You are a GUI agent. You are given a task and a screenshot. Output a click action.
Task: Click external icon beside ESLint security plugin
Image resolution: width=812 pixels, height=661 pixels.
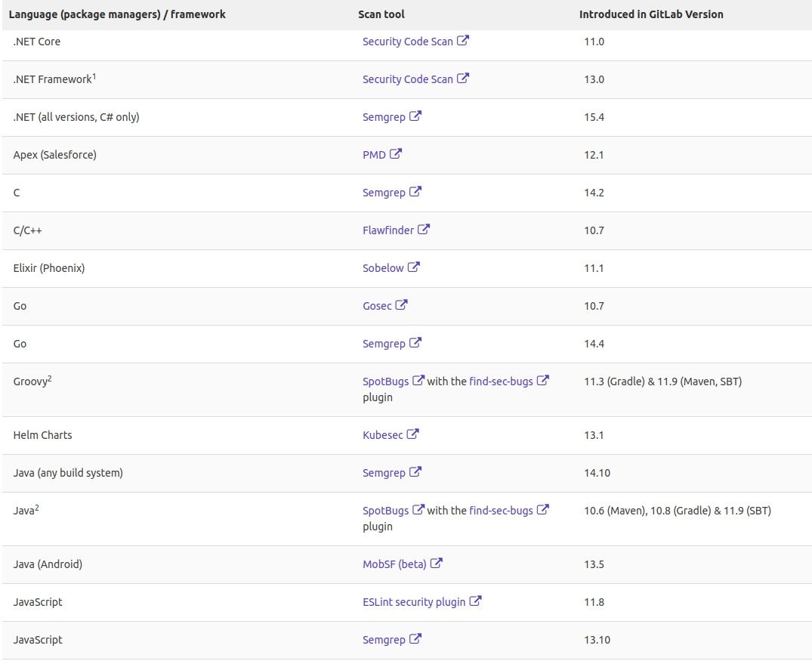coord(475,601)
